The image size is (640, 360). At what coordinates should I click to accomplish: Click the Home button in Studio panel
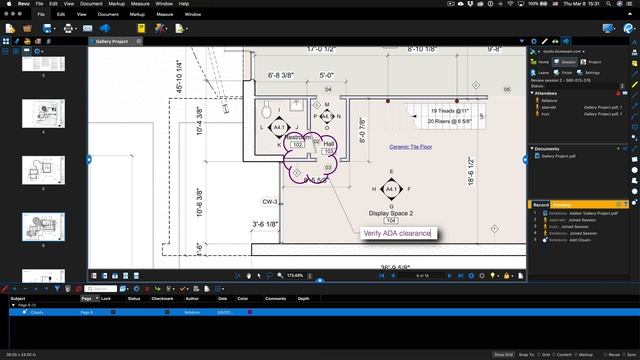540,62
